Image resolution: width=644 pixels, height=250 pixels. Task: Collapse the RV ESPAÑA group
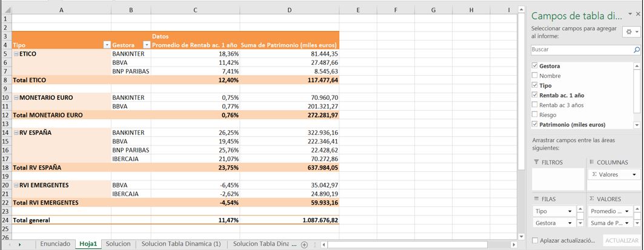pyautogui.click(x=16, y=133)
